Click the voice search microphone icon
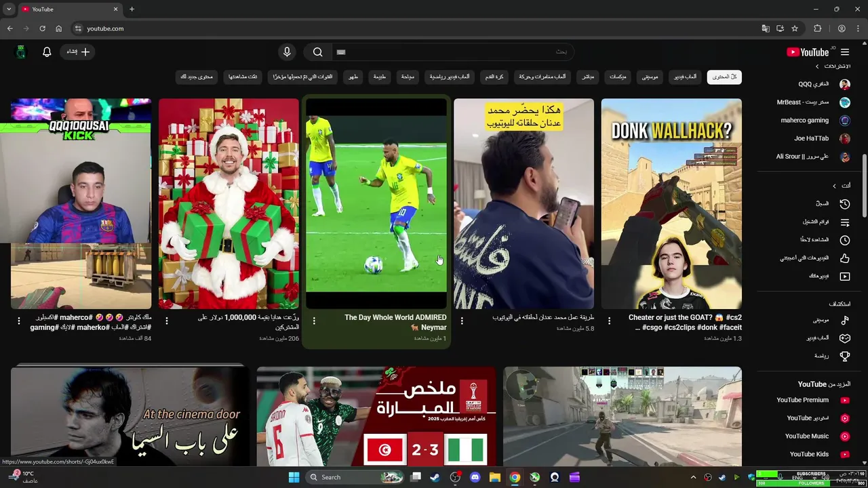 [287, 52]
